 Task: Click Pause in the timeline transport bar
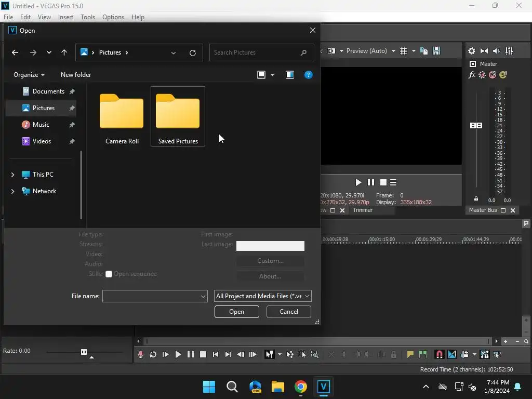pyautogui.click(x=191, y=354)
